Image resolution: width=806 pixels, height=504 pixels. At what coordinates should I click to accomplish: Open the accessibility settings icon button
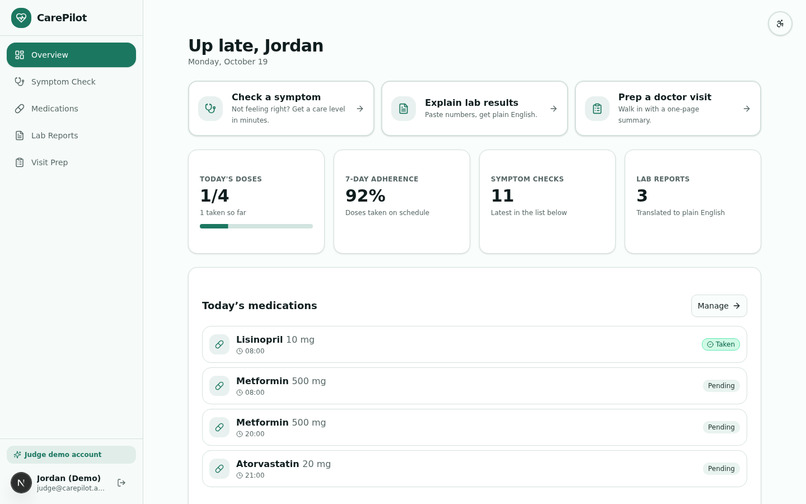(780, 24)
